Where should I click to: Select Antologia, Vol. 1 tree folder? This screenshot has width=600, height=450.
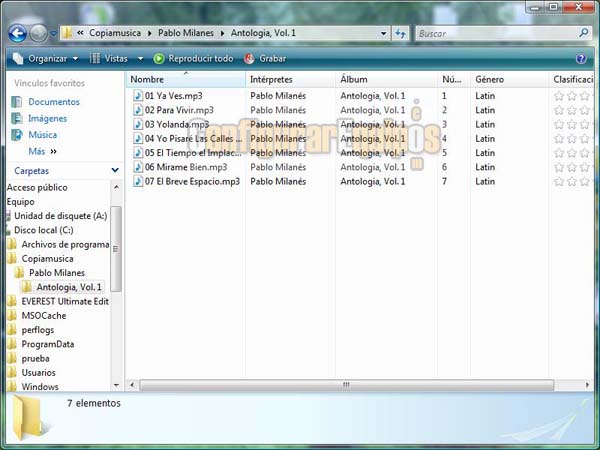coord(69,287)
